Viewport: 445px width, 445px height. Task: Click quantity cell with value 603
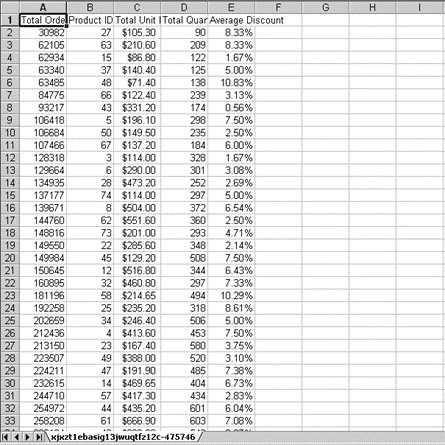184,421
